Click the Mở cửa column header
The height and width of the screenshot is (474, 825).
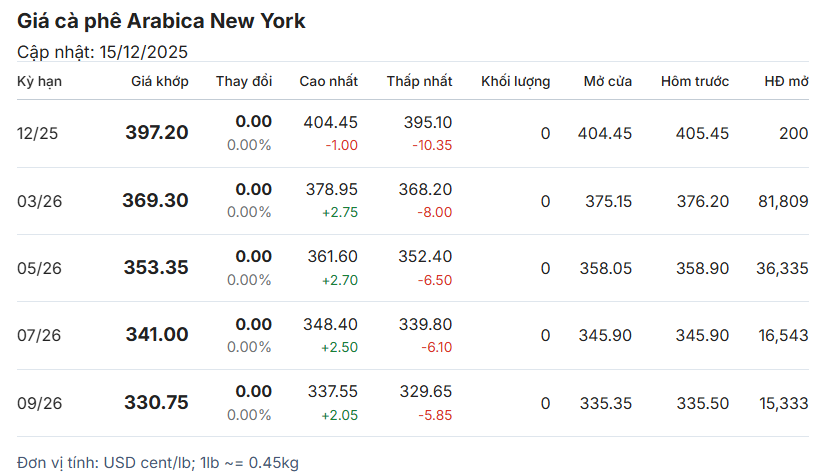point(607,81)
